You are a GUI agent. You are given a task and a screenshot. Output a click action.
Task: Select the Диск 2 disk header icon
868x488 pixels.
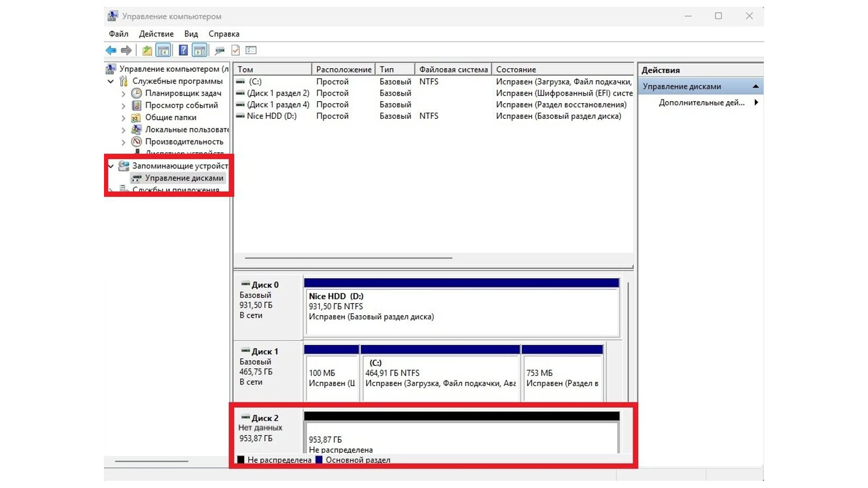[245, 417]
